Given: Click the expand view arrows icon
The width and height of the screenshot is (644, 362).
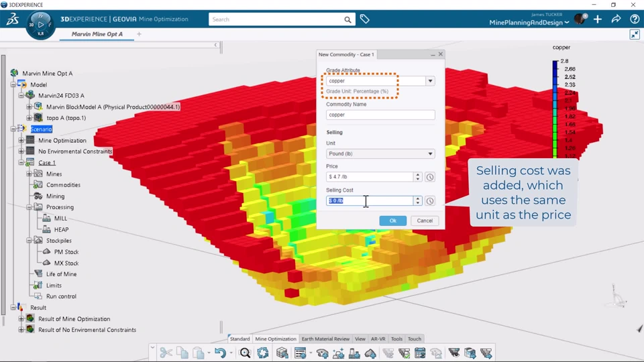Looking at the screenshot, I should tap(635, 34).
